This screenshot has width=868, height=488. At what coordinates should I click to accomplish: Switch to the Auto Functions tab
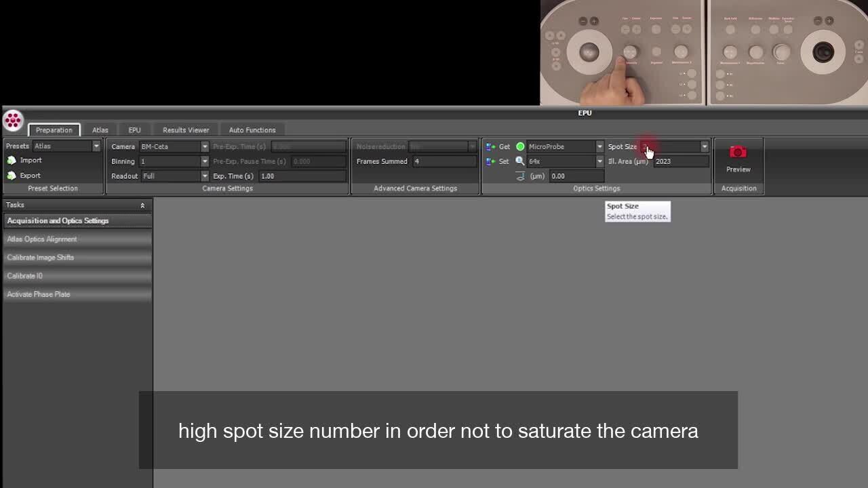pyautogui.click(x=252, y=130)
